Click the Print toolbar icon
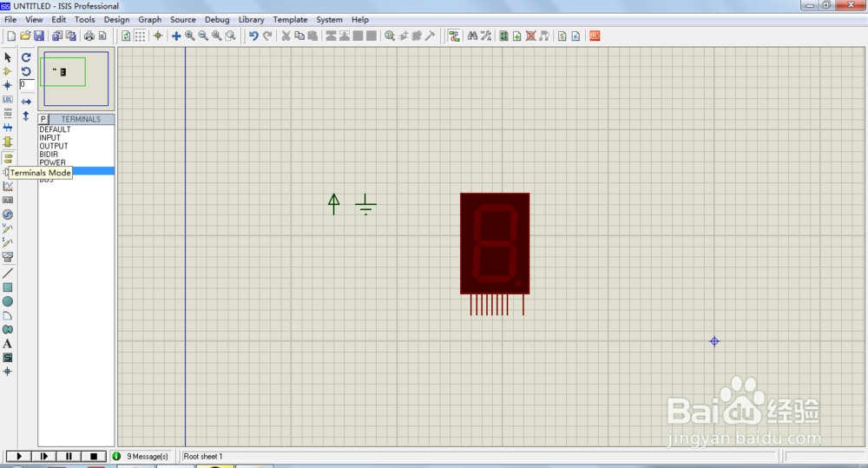Viewport: 868px width, 468px height. pyautogui.click(x=89, y=36)
